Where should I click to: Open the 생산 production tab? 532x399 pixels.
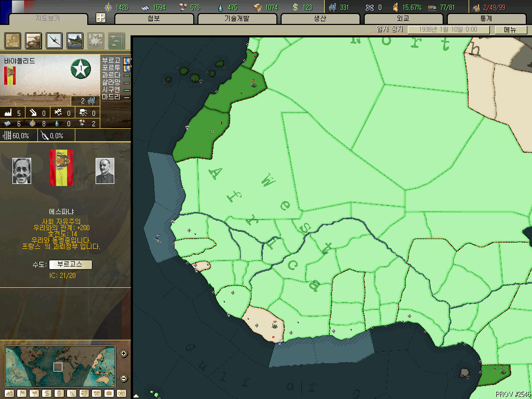(x=320, y=18)
